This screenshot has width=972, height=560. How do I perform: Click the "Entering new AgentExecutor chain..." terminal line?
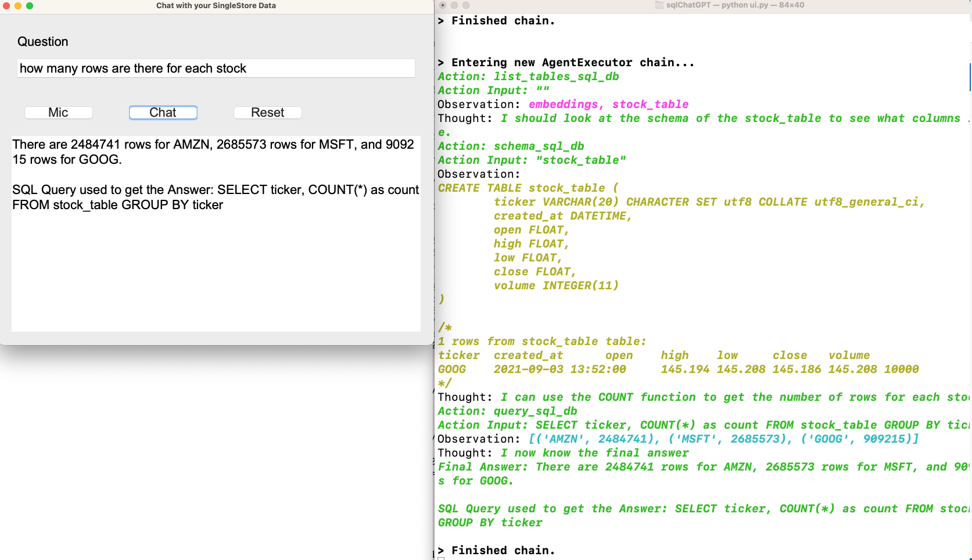click(x=566, y=62)
